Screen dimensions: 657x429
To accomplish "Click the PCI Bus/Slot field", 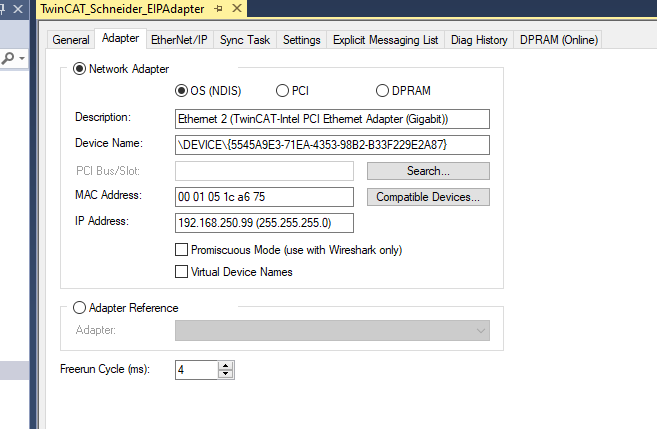I will click(264, 171).
